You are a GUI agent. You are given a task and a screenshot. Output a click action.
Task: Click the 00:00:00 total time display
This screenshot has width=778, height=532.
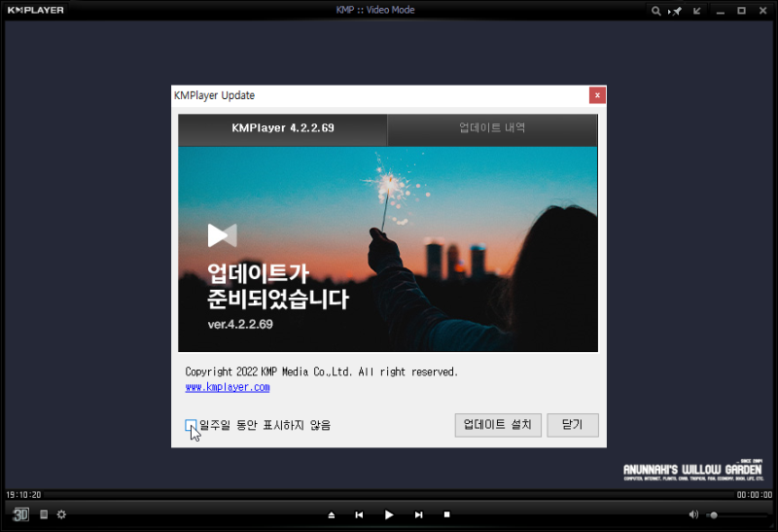click(x=755, y=495)
